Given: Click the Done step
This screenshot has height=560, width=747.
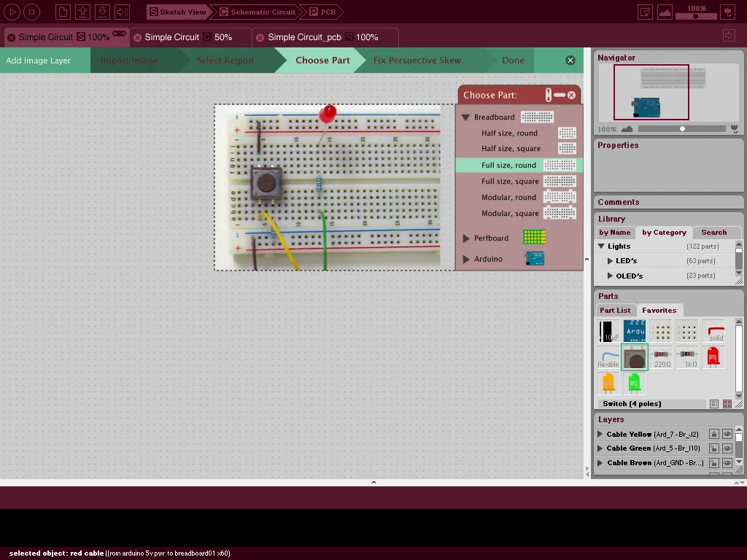Looking at the screenshot, I should [513, 61].
